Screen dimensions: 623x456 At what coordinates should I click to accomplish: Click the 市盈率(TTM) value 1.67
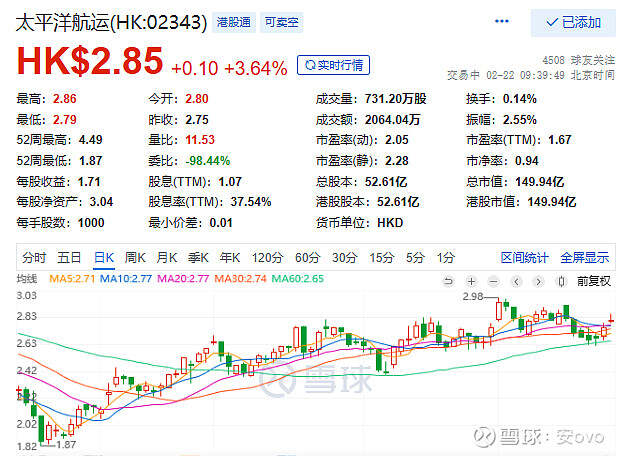pyautogui.click(x=560, y=140)
